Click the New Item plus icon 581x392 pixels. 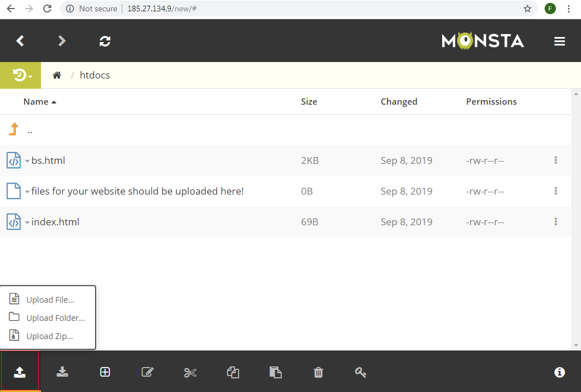coord(105,372)
